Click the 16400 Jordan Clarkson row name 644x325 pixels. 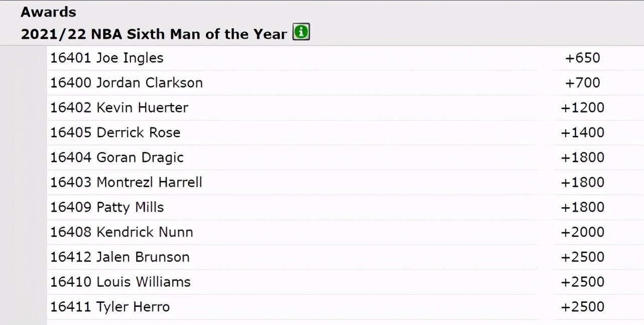click(x=127, y=83)
